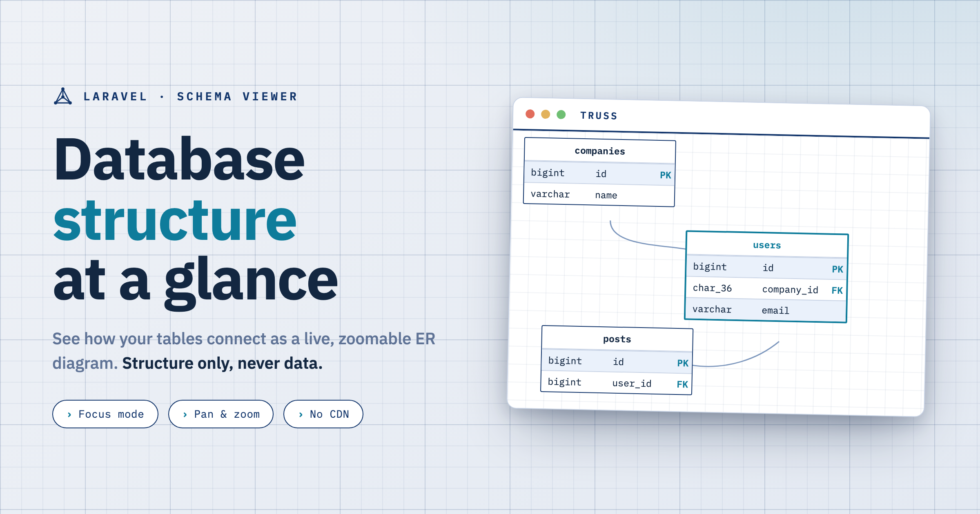
Task: Click the red close dot in Truss window
Action: click(x=530, y=114)
